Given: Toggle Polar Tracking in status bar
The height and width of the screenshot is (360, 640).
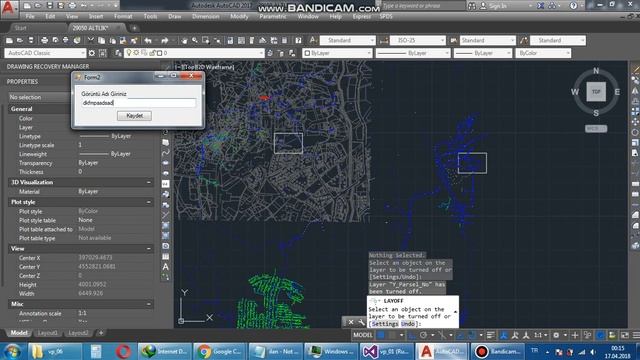Looking at the screenshot, I should pos(424,335).
